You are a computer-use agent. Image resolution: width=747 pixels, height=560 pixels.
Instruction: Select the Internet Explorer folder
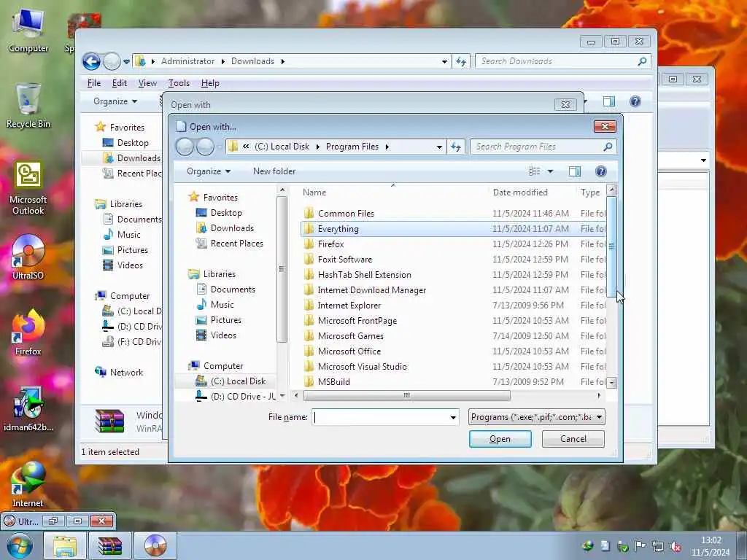coord(349,306)
